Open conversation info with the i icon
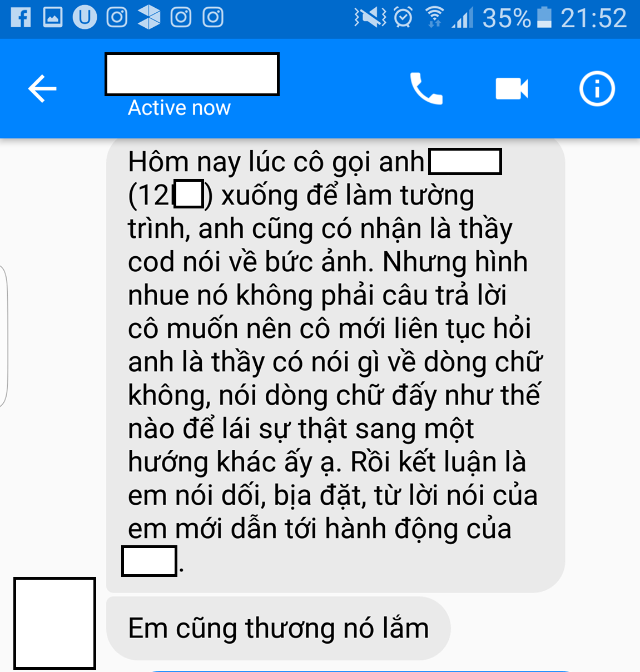This screenshot has width=640, height=672. pyautogui.click(x=597, y=89)
